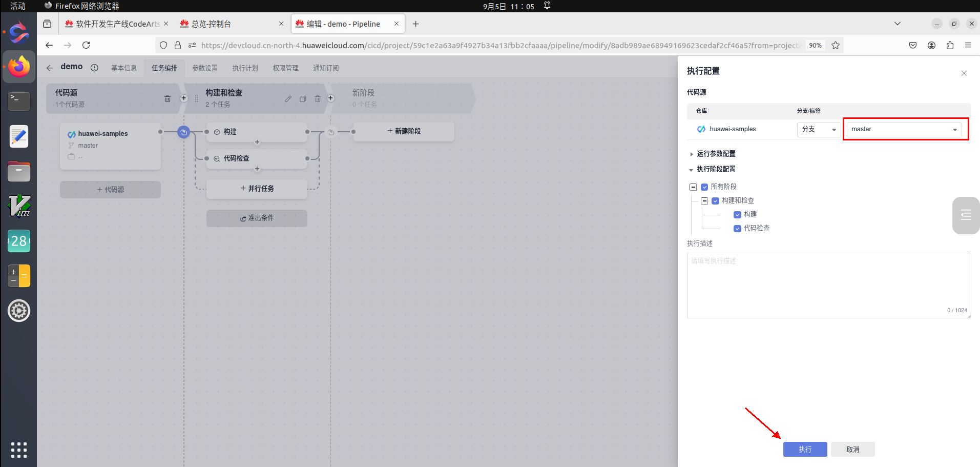Click the + 新建阶段 button
Viewport: 980px width, 467px height.
404,131
